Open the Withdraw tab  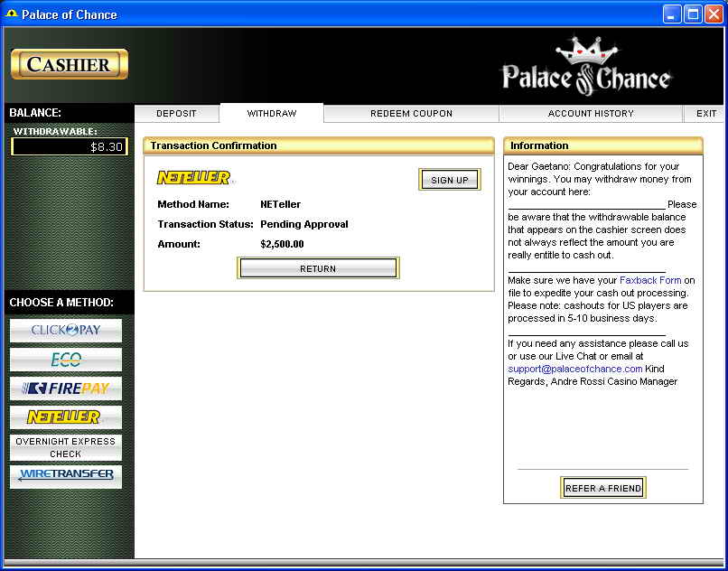pos(272,113)
